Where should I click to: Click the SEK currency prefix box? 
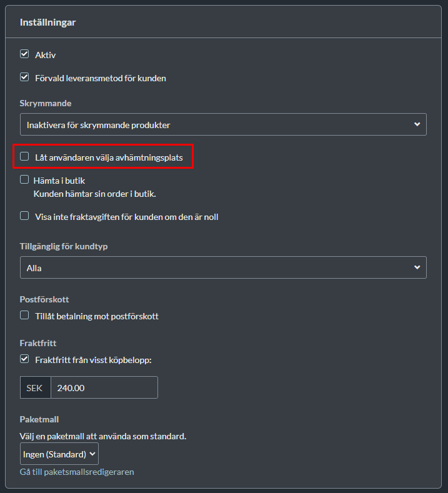point(35,387)
